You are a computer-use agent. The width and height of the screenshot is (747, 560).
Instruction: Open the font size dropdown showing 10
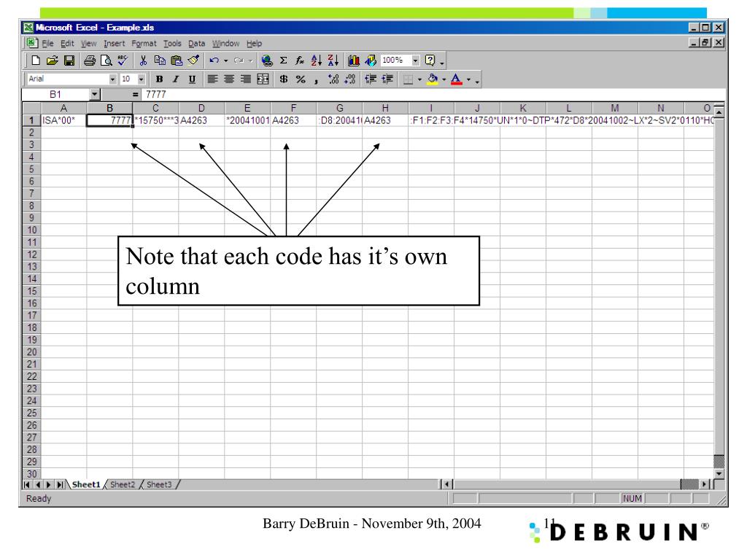(142, 79)
